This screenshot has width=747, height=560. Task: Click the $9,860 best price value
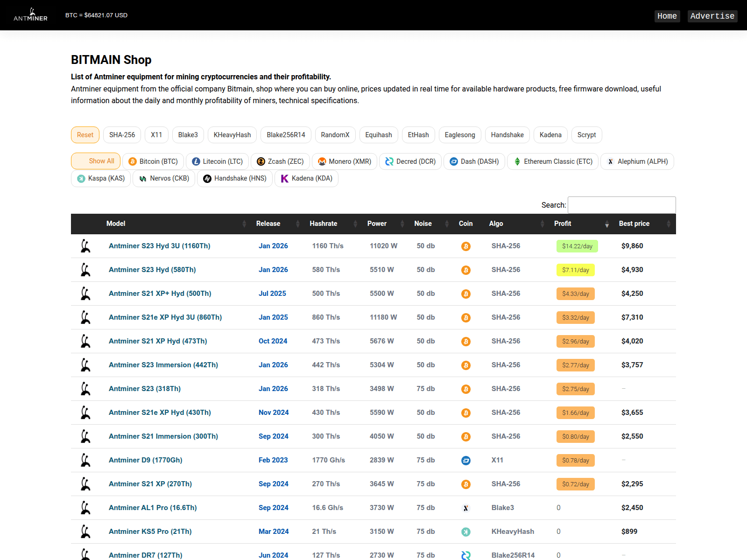632,246
